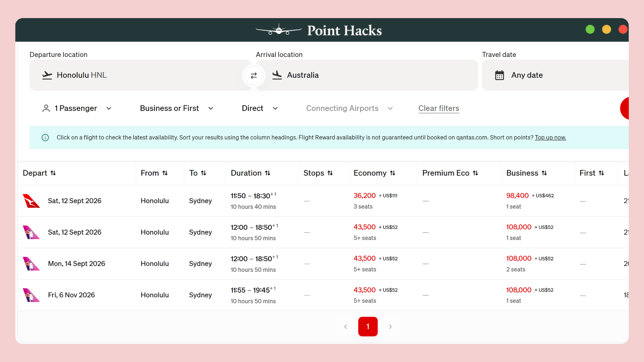This screenshot has height=362, width=644.
Task: Edit the Australia arrival location field
Action: pos(367,75)
